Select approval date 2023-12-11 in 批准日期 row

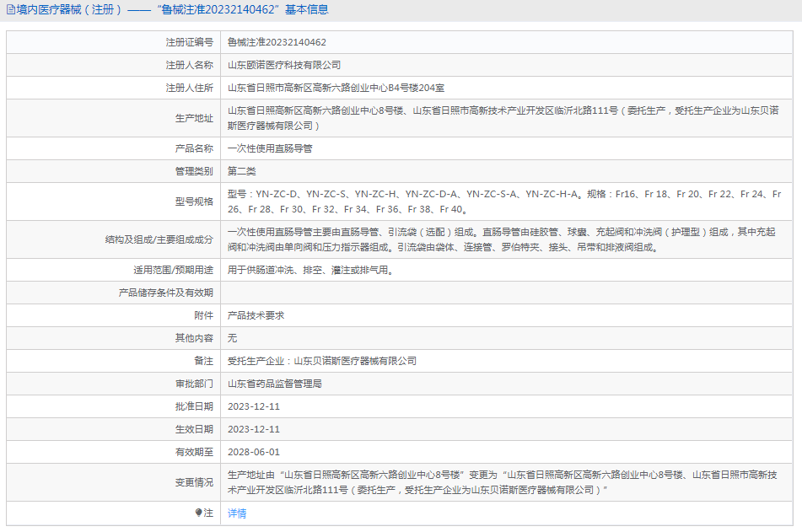[x=254, y=406]
